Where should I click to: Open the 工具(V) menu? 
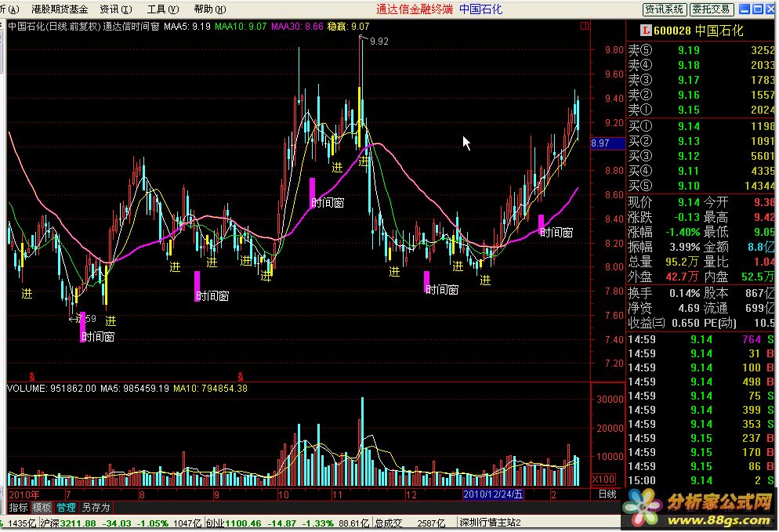click(x=163, y=9)
